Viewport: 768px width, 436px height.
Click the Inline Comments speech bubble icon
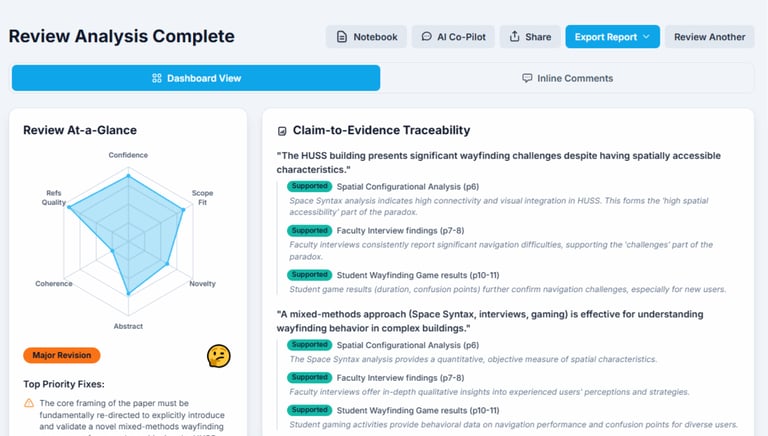[527, 78]
